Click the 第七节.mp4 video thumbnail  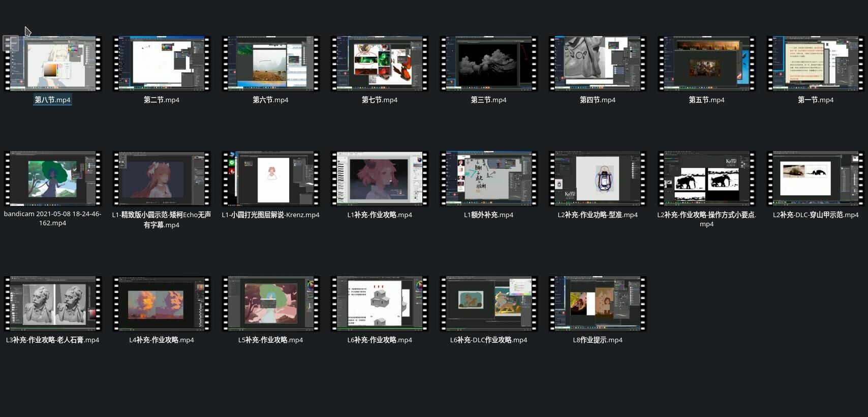point(380,64)
